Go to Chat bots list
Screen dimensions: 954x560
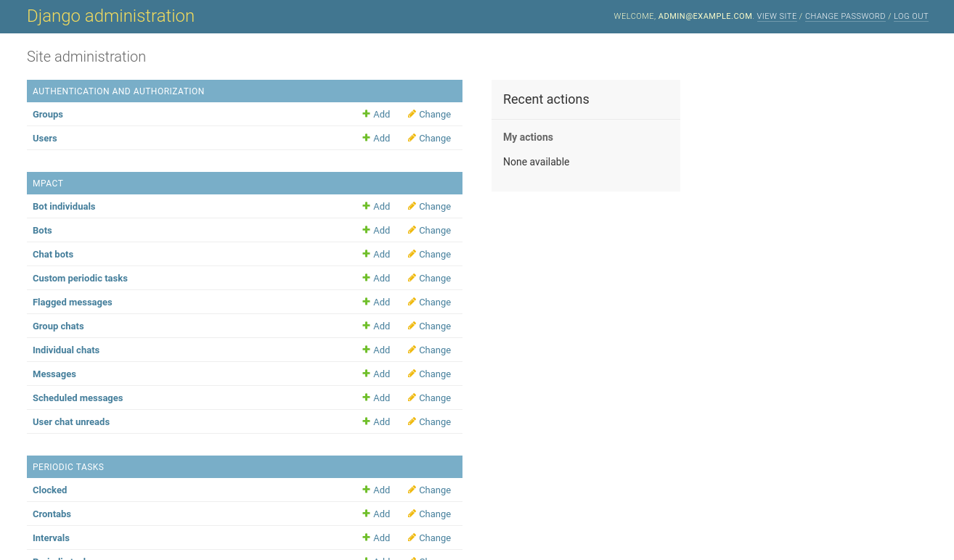point(53,255)
